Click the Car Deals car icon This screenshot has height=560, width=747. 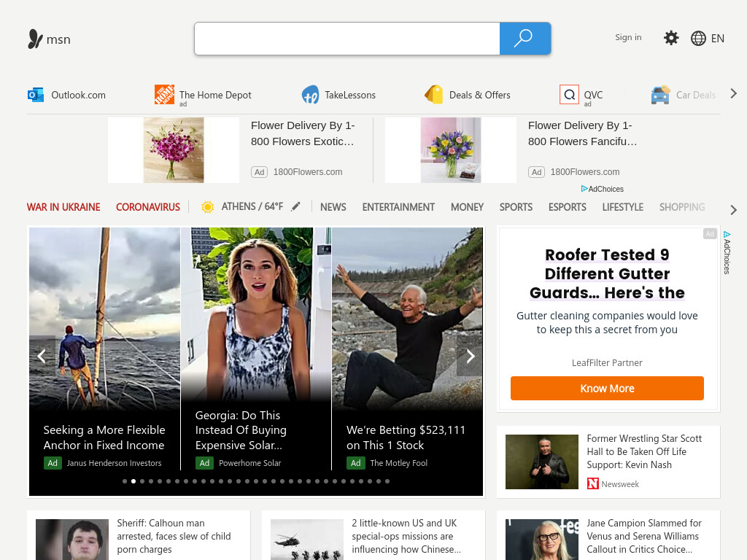pyautogui.click(x=660, y=95)
